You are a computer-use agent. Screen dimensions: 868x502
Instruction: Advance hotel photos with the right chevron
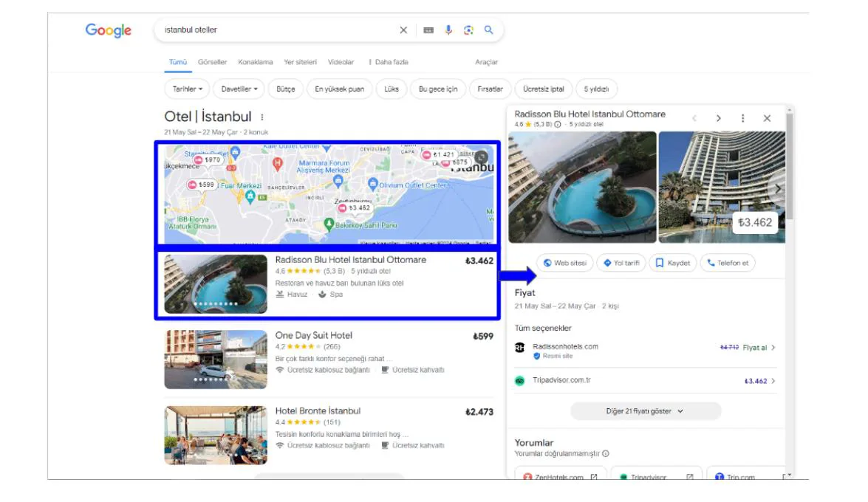coord(778,189)
